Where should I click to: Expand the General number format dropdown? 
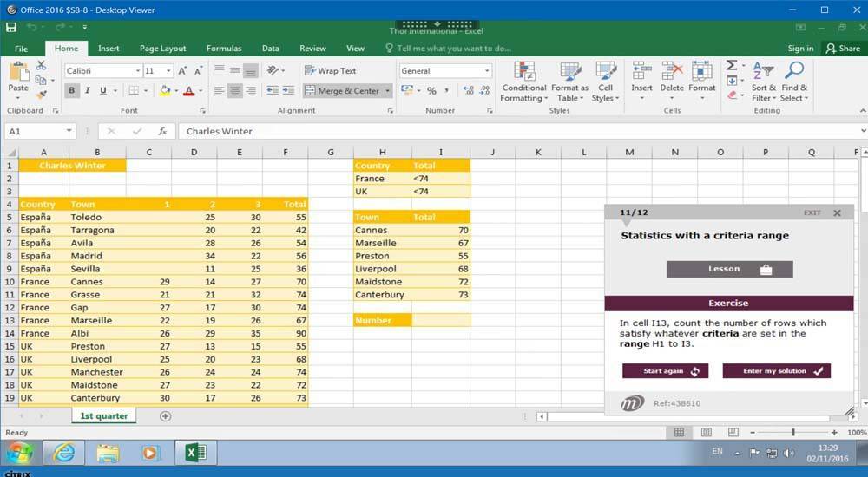[487, 71]
